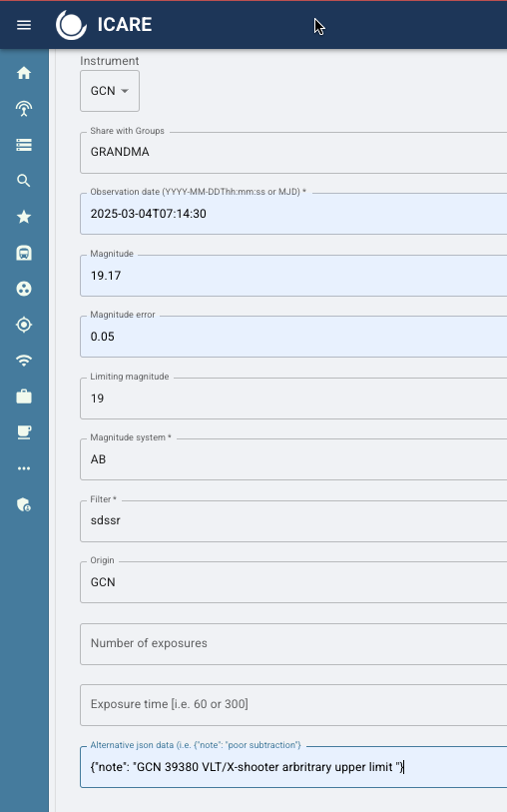Viewport: 507px width, 812px height.
Task: Click the Magnitude error field
Action: point(293,337)
